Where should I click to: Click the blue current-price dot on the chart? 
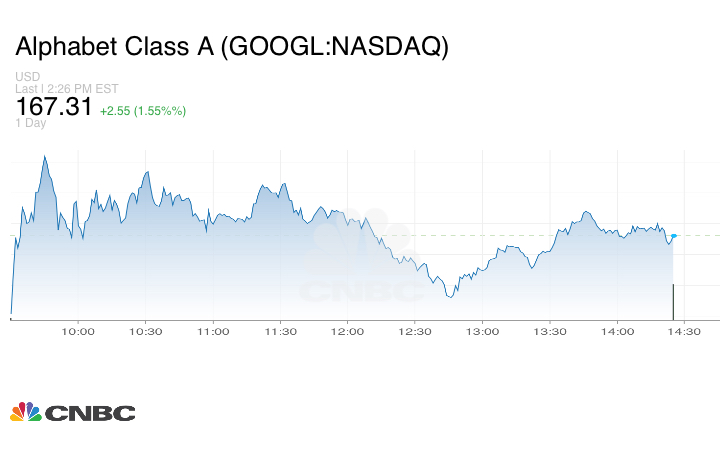click(x=674, y=236)
